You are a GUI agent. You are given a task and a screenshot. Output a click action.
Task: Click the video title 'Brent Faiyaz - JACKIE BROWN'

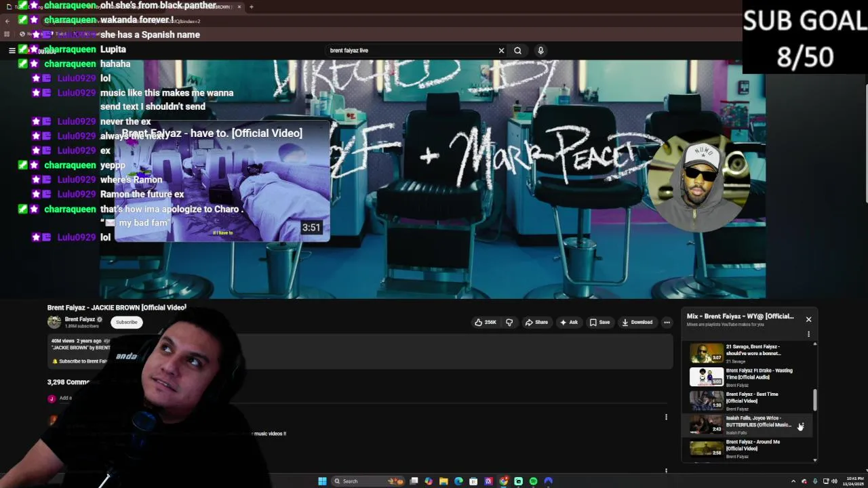tap(117, 308)
